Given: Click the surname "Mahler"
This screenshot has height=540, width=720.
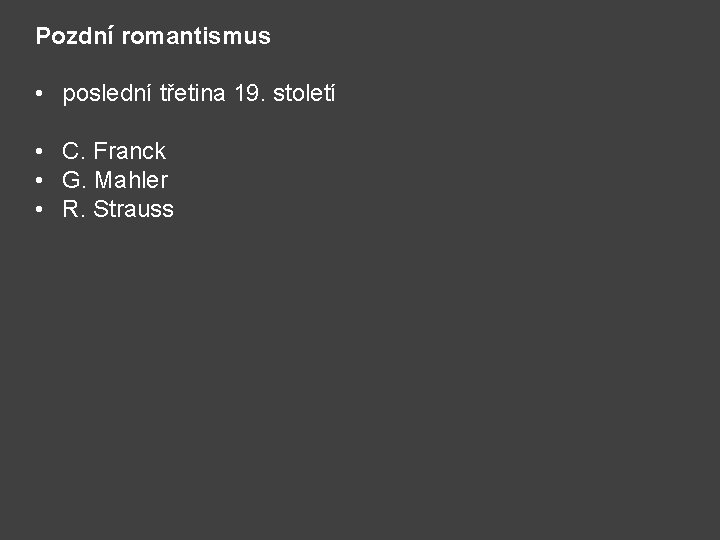Looking at the screenshot, I should (x=131, y=181).
